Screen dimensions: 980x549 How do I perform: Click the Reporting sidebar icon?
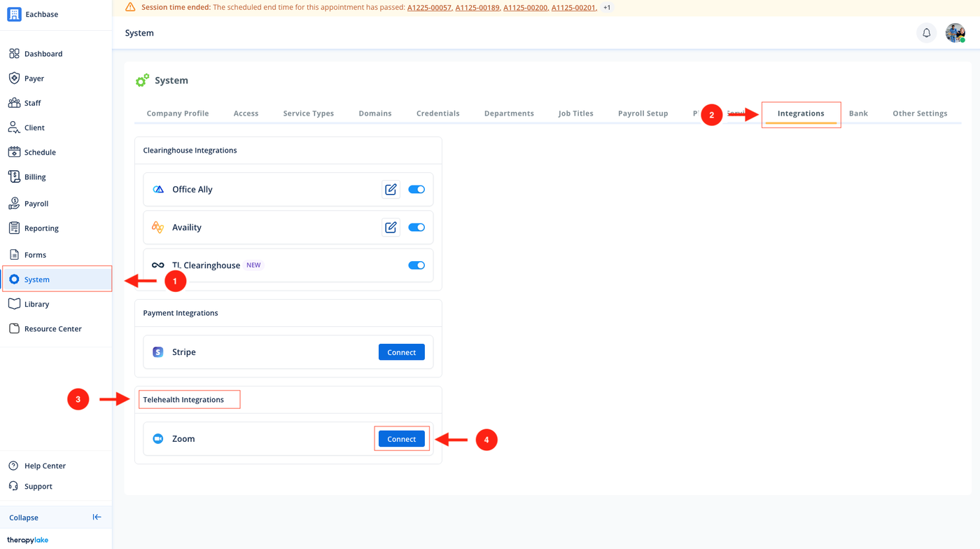(14, 228)
